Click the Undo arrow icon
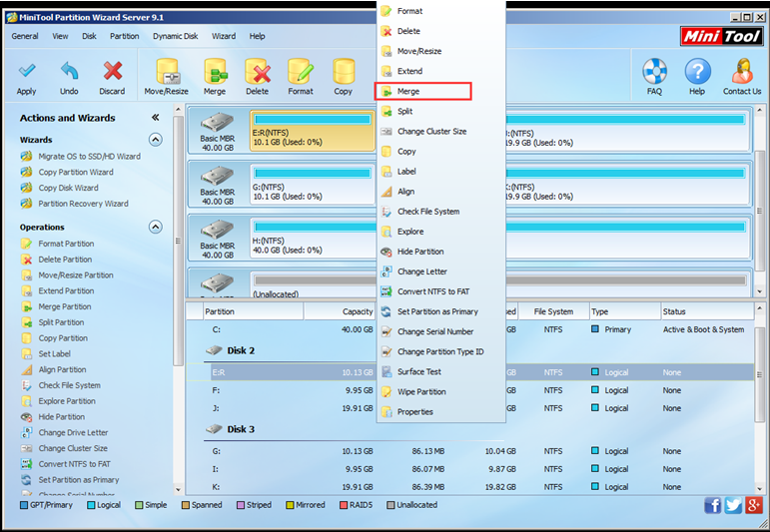The height and width of the screenshot is (532, 770). tap(69, 71)
